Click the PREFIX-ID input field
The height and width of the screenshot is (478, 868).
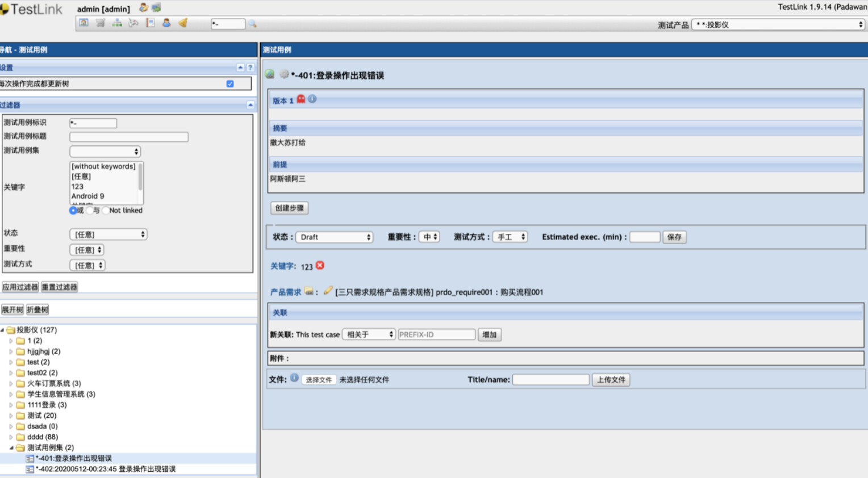[437, 334]
